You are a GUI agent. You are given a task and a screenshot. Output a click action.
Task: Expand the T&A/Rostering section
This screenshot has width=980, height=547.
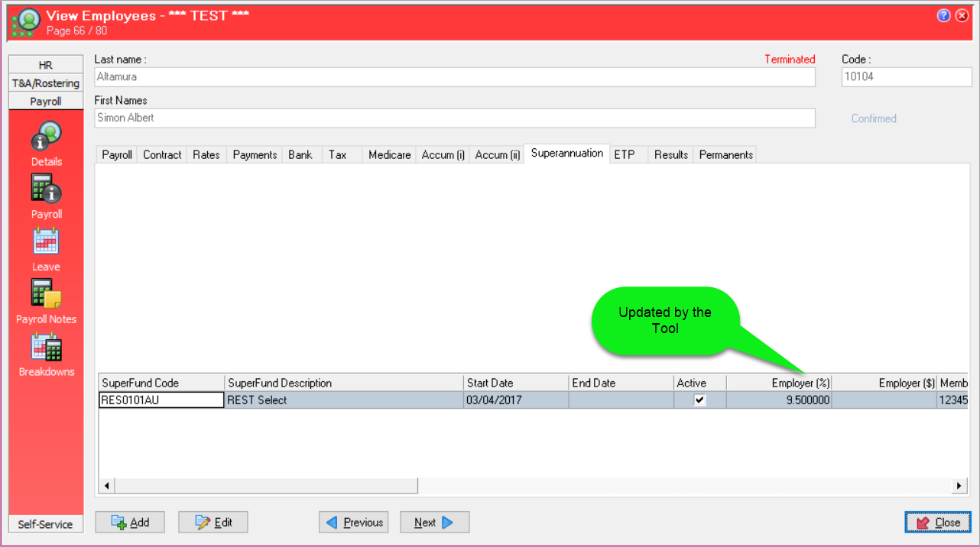pyautogui.click(x=46, y=83)
